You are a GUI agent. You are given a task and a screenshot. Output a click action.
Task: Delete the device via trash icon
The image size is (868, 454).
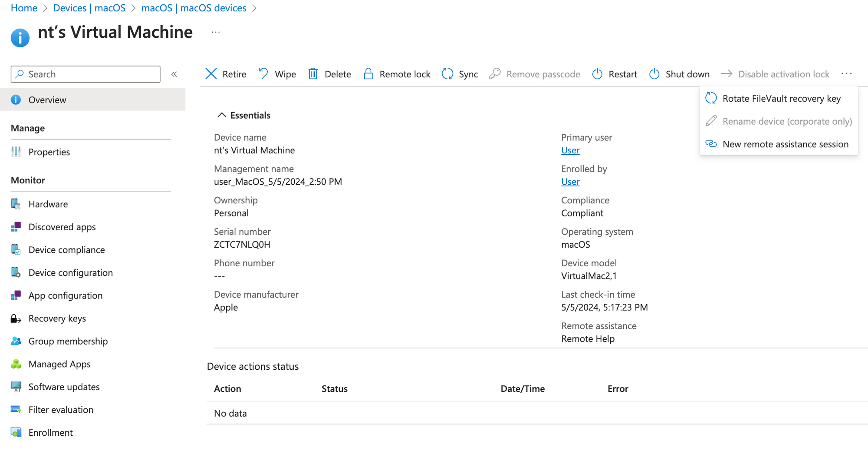(329, 74)
